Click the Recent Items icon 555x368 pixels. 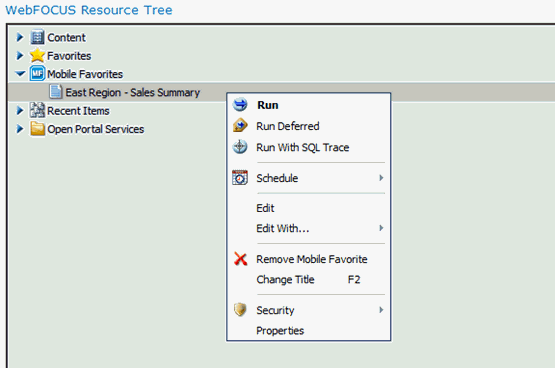(x=37, y=110)
